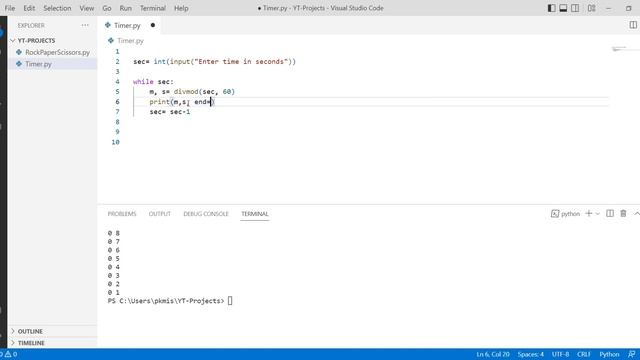
Task: Click Python file icon beside RockPaperScissors.py
Action: pos(19,52)
